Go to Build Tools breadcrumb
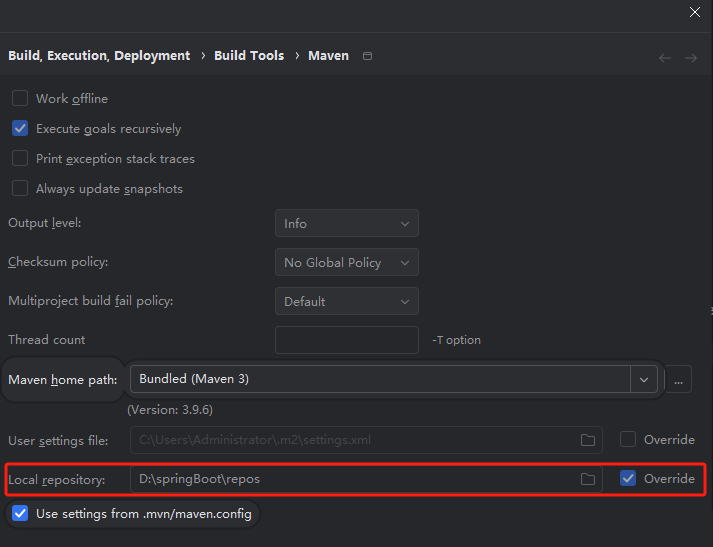The width and height of the screenshot is (713, 547). point(249,55)
